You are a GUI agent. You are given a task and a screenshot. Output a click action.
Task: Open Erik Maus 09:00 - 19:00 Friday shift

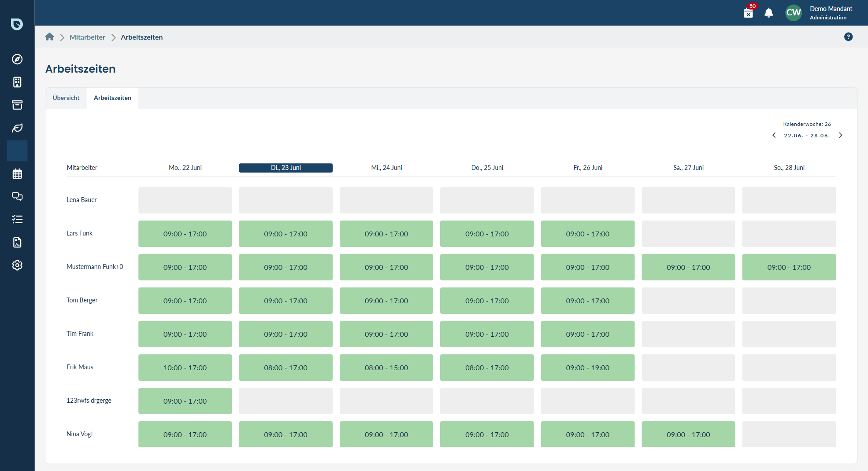pos(588,368)
